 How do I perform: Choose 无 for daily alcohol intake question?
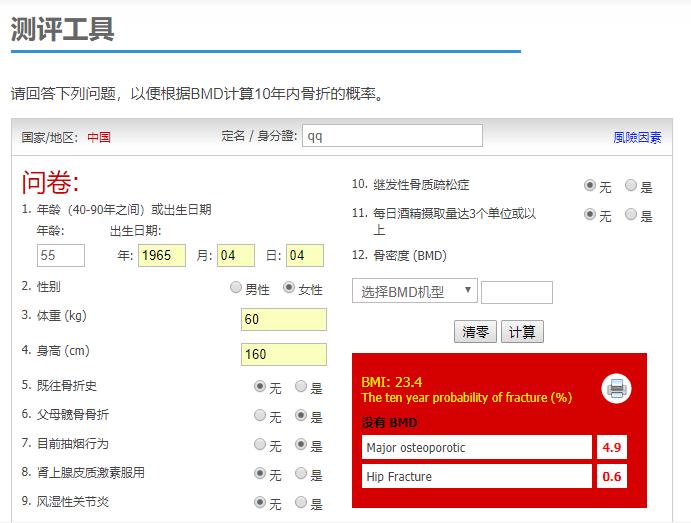[x=590, y=215]
